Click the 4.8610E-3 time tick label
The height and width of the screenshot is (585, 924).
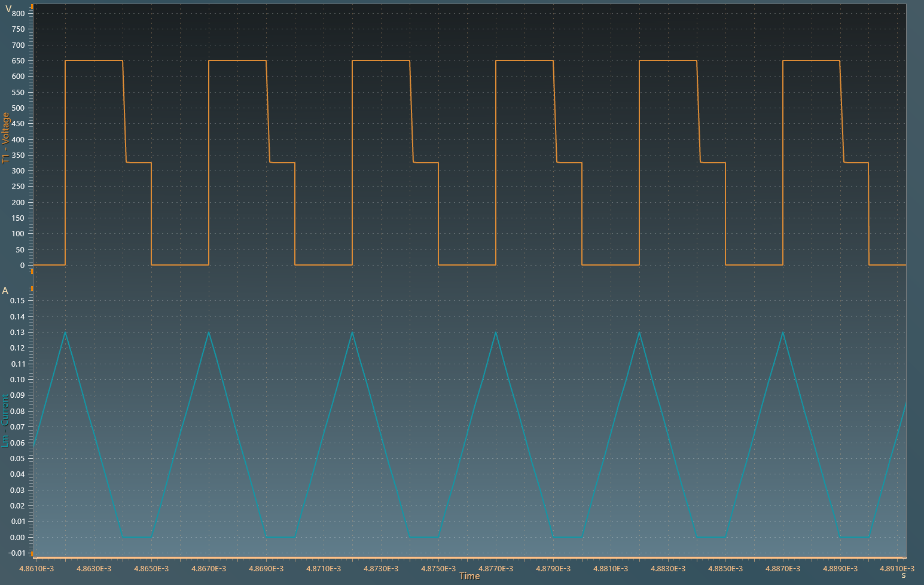point(36,568)
